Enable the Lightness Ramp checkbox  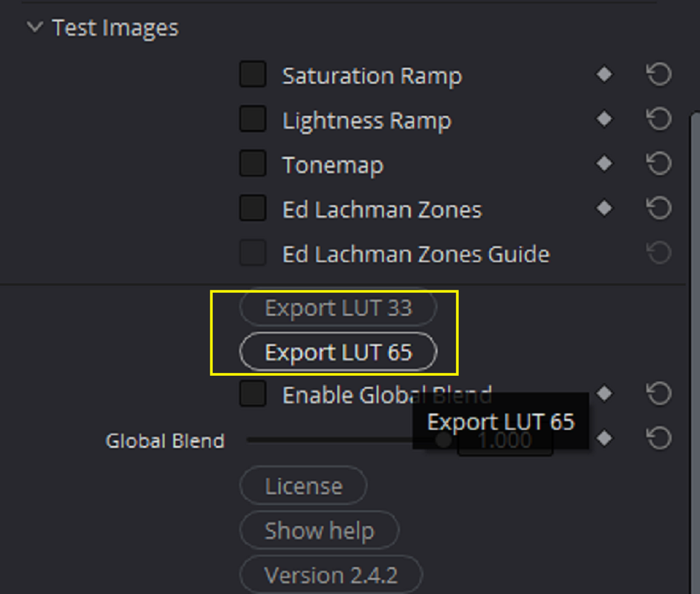point(253,119)
